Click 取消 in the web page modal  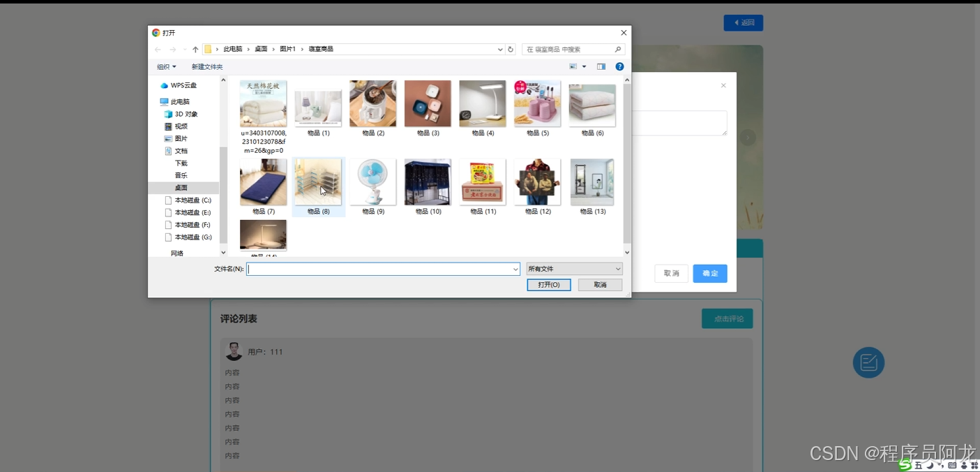672,274
